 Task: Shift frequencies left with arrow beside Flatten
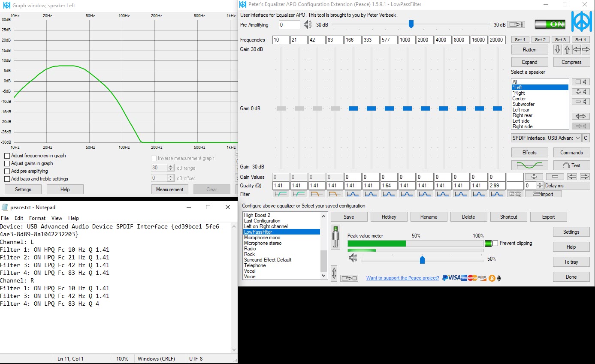point(577,49)
